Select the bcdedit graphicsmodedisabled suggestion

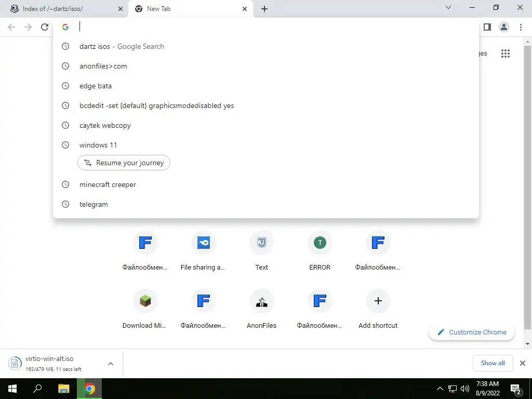coord(266,105)
